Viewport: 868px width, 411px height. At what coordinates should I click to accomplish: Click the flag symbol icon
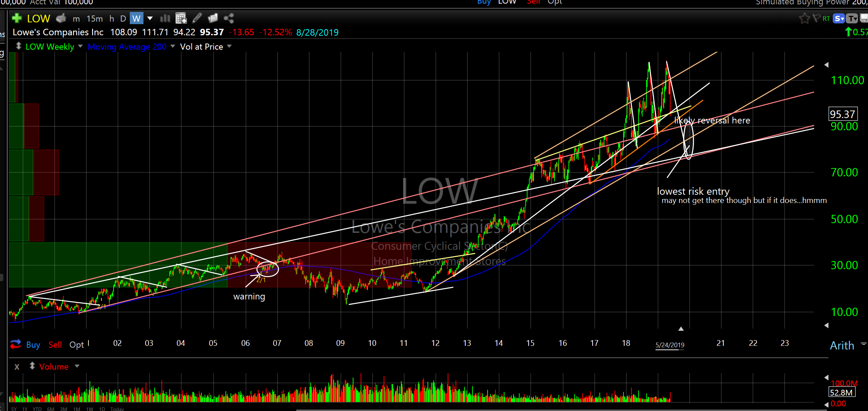(x=816, y=18)
